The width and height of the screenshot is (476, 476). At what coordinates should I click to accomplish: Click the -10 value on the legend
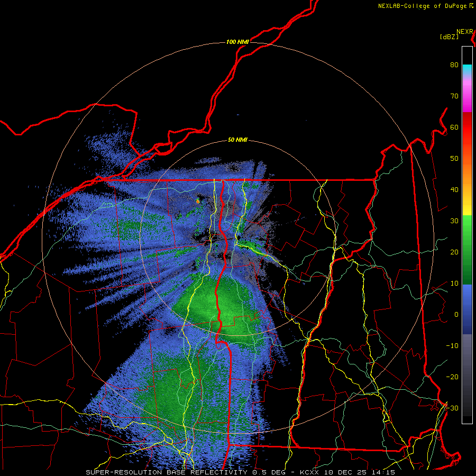(x=452, y=345)
